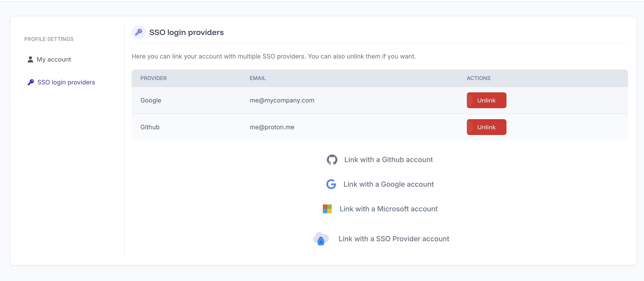
Task: Click the key icon in the sidebar
Action: tap(31, 82)
